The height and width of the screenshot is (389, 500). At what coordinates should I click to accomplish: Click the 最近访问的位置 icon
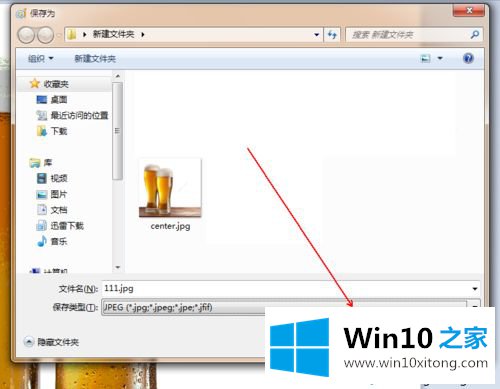42,115
